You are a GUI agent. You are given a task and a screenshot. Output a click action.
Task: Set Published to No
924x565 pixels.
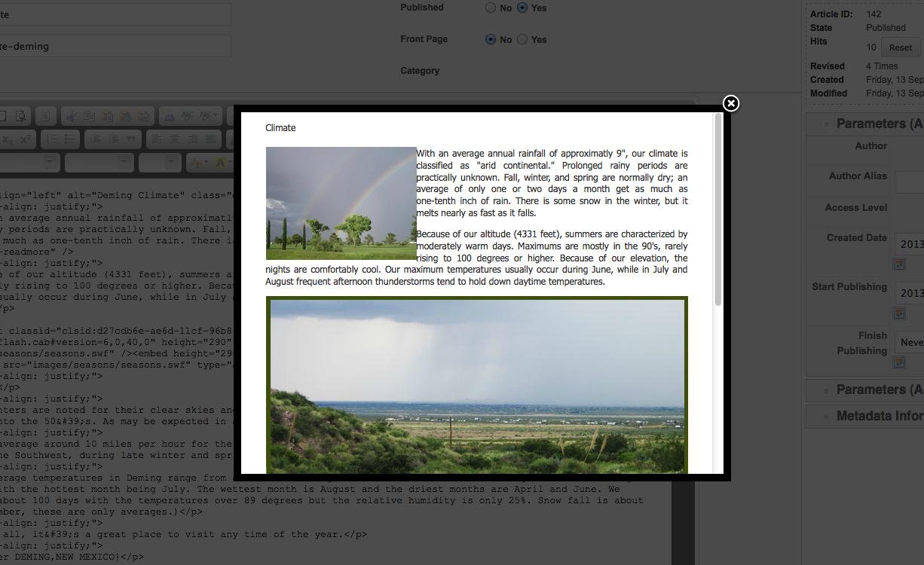(491, 8)
